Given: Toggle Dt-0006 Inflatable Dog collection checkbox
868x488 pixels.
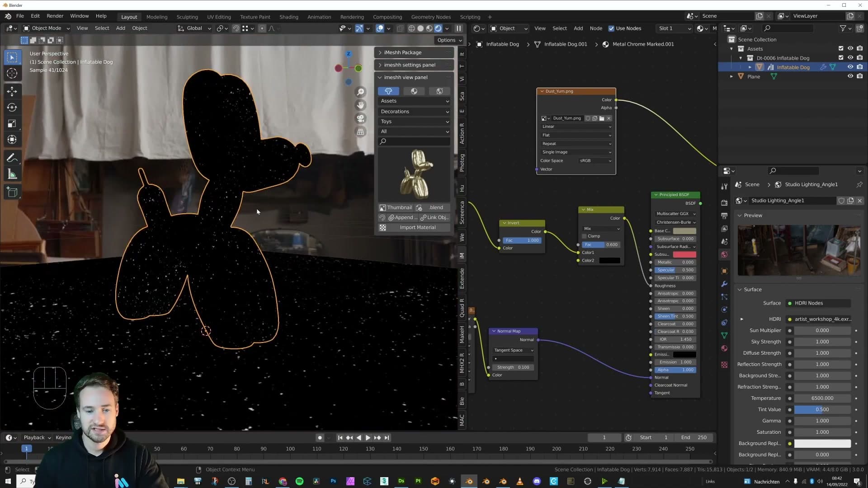Looking at the screenshot, I should pos(841,58).
